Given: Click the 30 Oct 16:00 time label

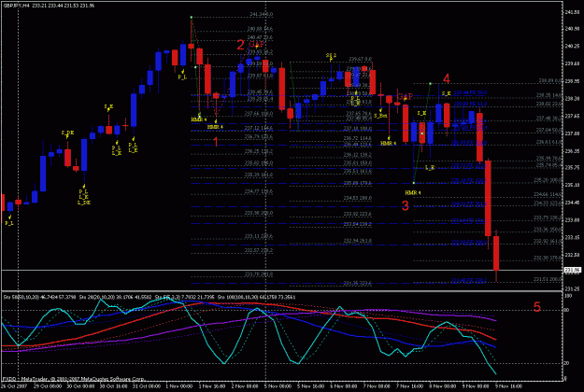Looking at the screenshot, I should point(114,386).
